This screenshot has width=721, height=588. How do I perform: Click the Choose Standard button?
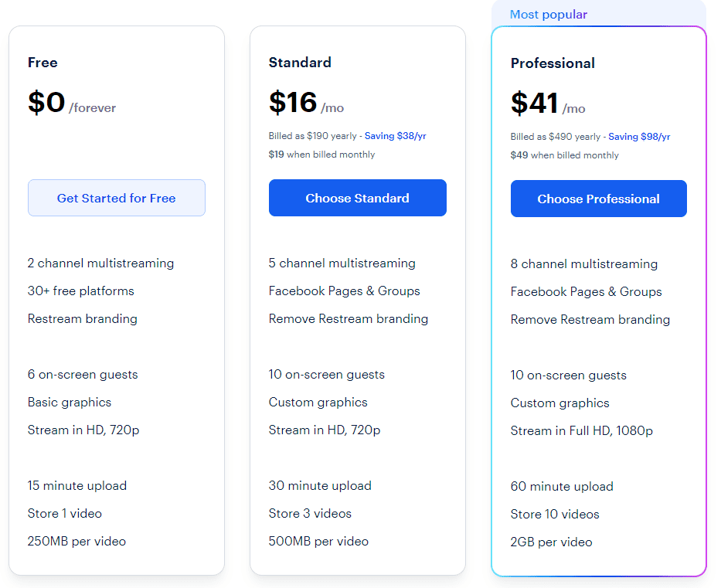tap(357, 198)
